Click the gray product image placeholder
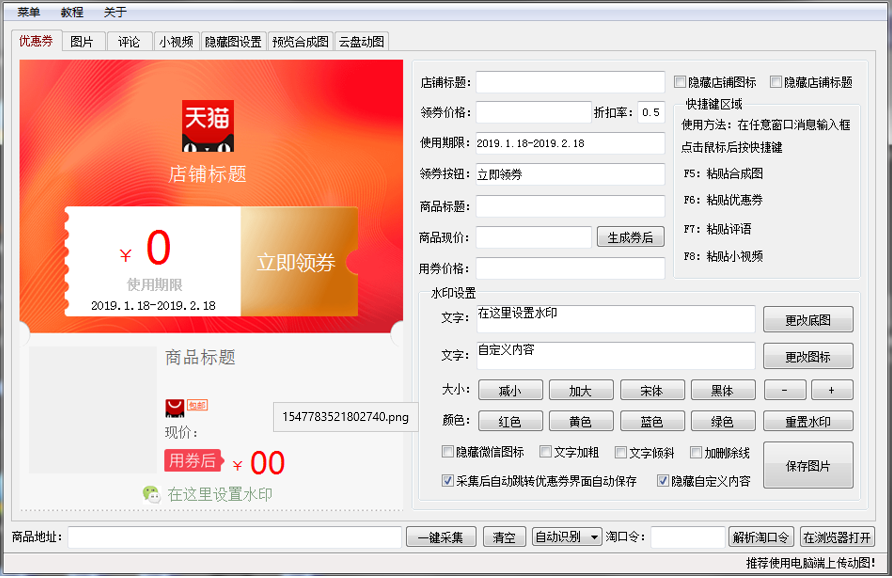 pos(93,410)
